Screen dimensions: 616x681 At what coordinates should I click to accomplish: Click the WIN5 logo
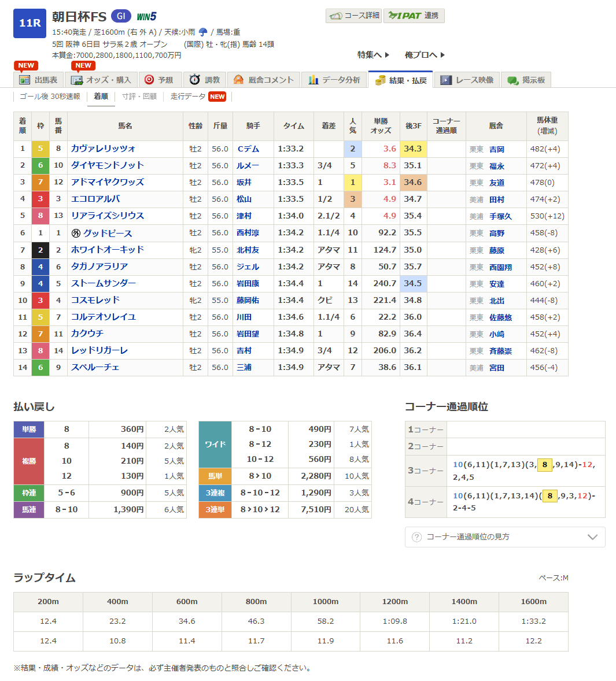(146, 16)
